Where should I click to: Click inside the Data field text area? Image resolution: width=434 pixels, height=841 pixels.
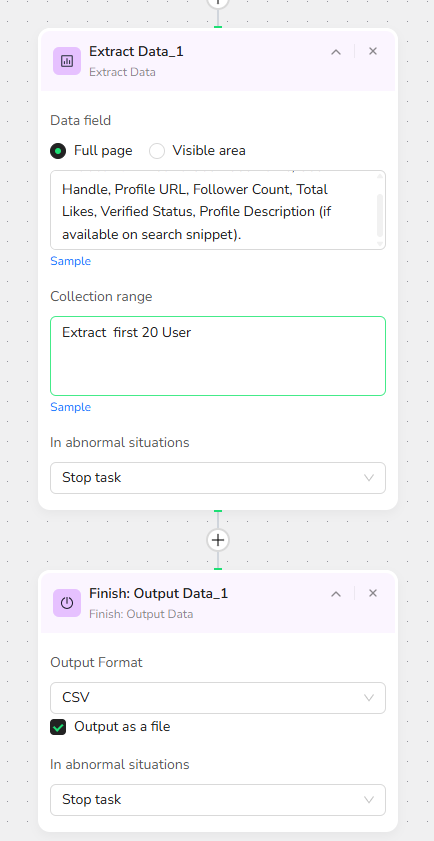pyautogui.click(x=215, y=210)
